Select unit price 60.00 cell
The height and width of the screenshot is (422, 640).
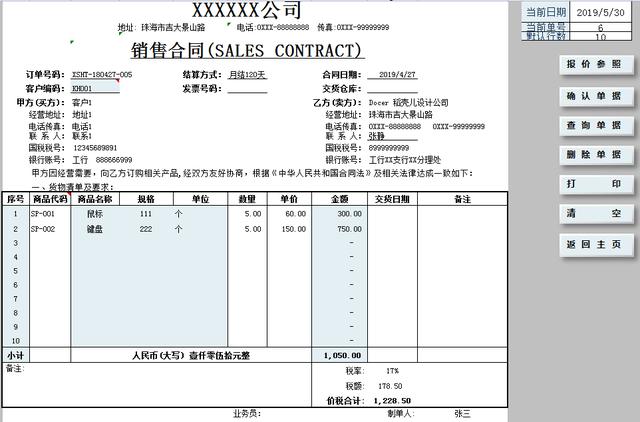point(289,214)
